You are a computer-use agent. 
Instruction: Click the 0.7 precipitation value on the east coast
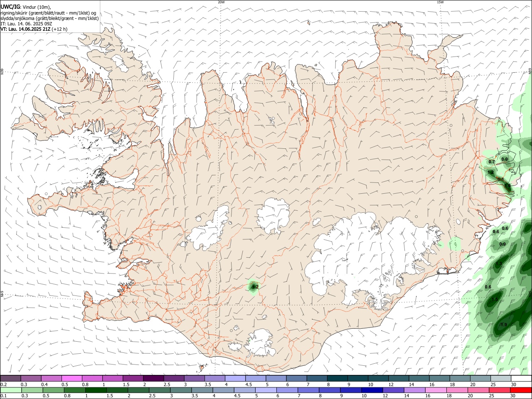(x=492, y=162)
